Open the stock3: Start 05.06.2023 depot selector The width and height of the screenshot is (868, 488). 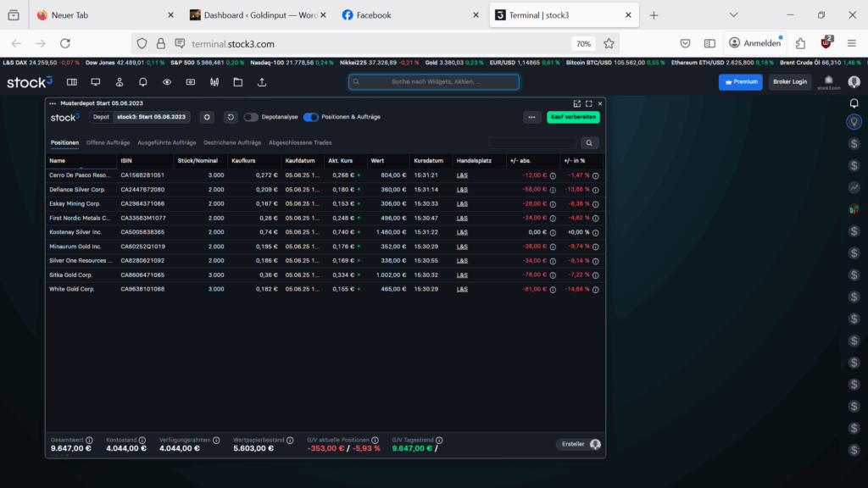coord(151,117)
